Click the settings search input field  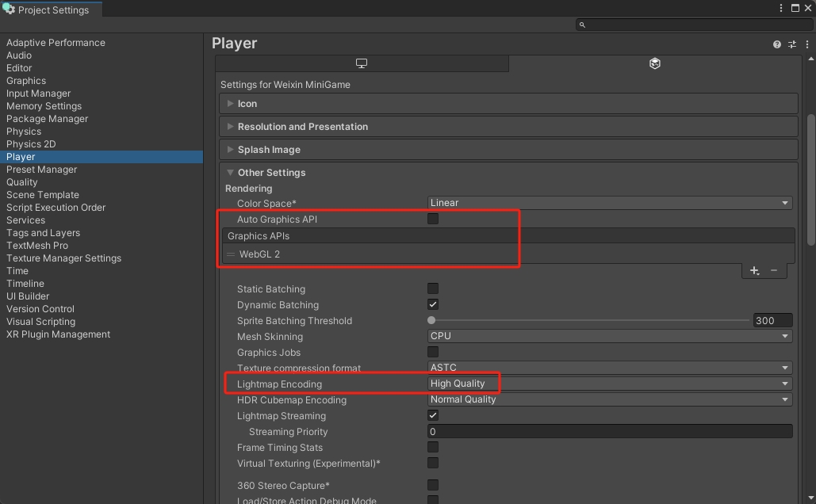point(694,25)
